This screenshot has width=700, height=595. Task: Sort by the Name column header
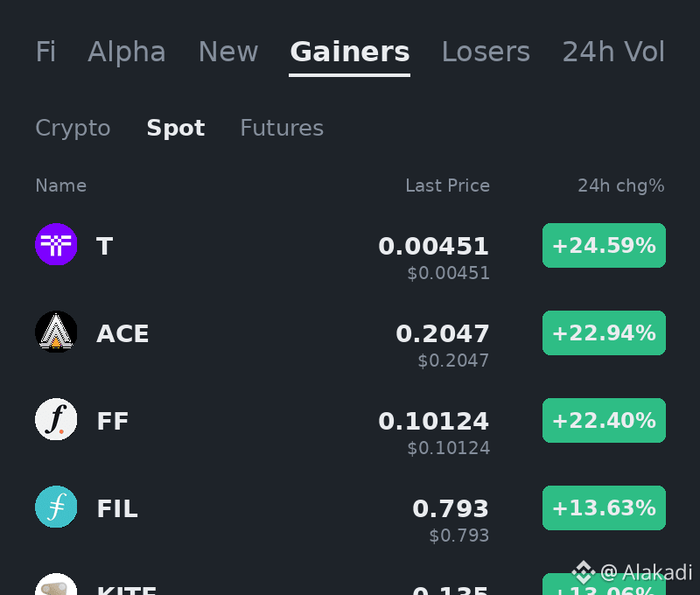point(60,185)
